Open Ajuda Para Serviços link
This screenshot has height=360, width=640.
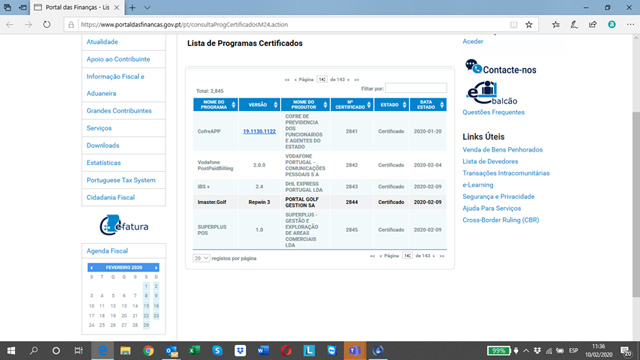491,208
